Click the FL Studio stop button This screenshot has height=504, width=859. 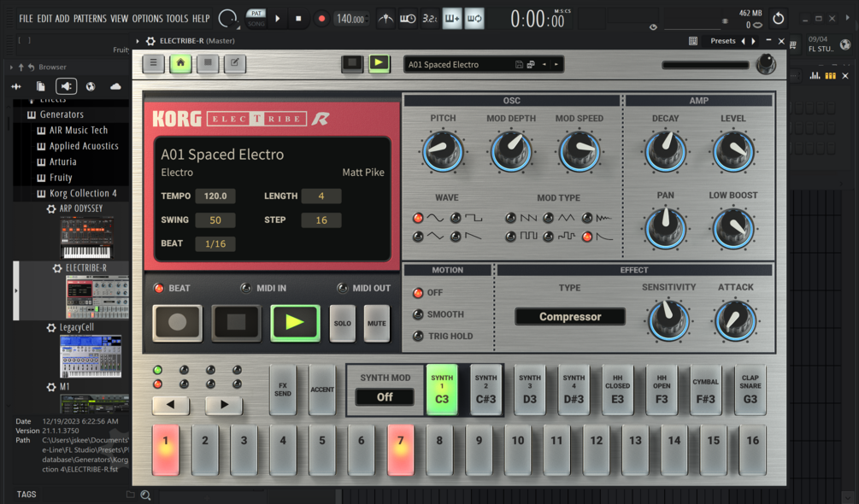tap(298, 19)
